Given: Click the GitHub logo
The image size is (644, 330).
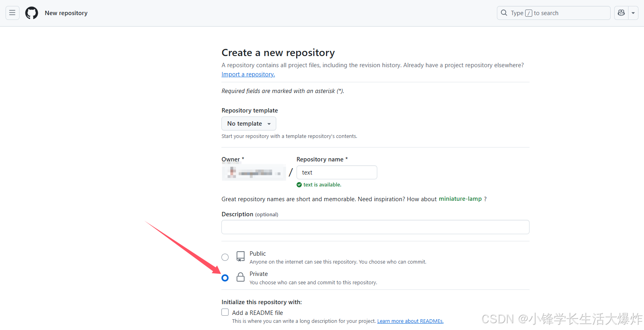Looking at the screenshot, I should (32, 13).
